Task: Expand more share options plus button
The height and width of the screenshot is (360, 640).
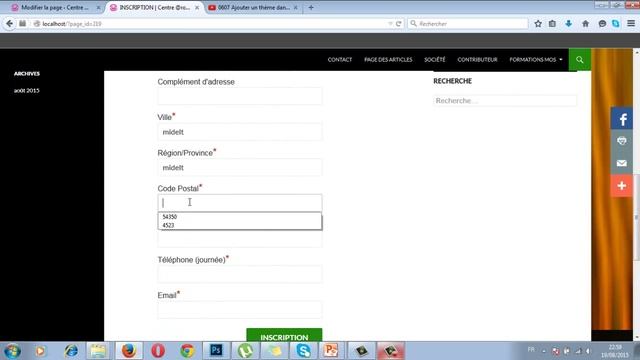Action: [x=622, y=186]
